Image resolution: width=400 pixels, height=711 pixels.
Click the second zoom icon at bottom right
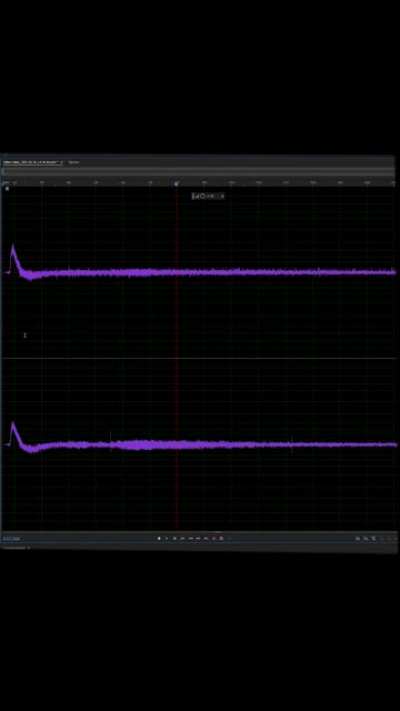point(366,538)
